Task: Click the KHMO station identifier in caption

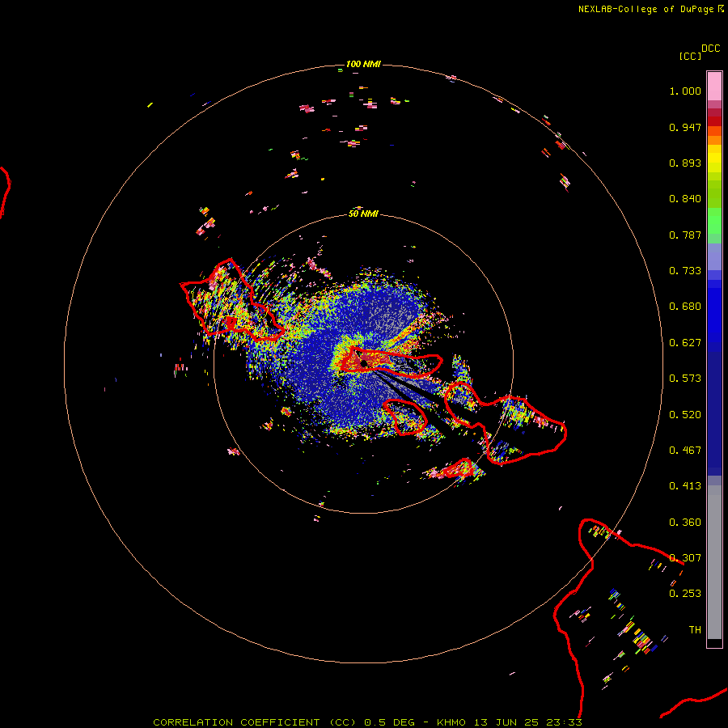Action: [x=451, y=722]
